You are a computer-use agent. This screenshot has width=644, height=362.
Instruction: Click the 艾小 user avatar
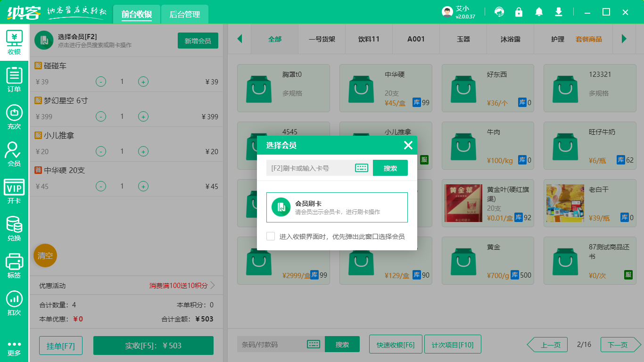tap(447, 12)
